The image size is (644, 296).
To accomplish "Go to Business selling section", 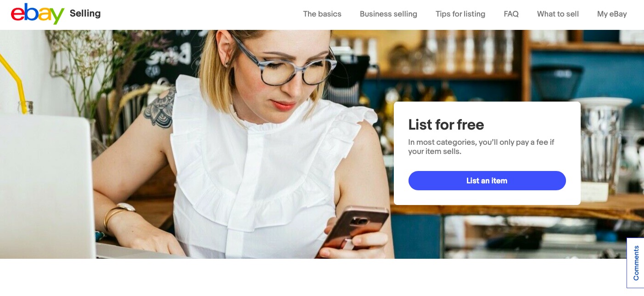I will coord(388,14).
